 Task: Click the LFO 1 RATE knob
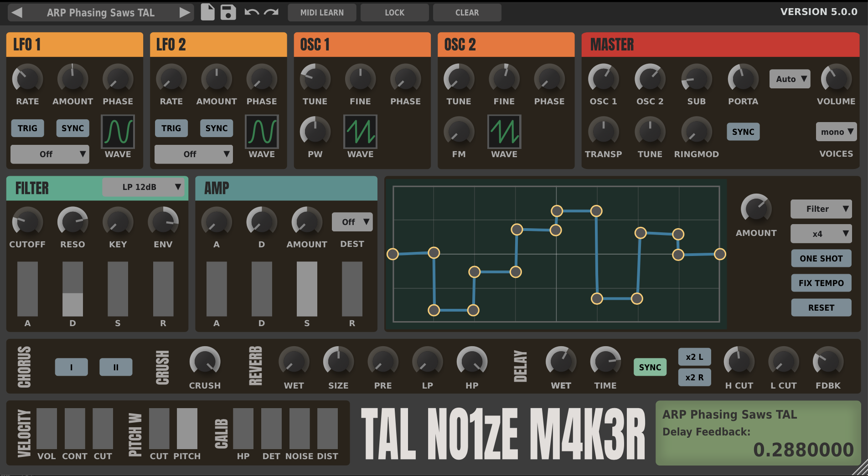tap(27, 79)
